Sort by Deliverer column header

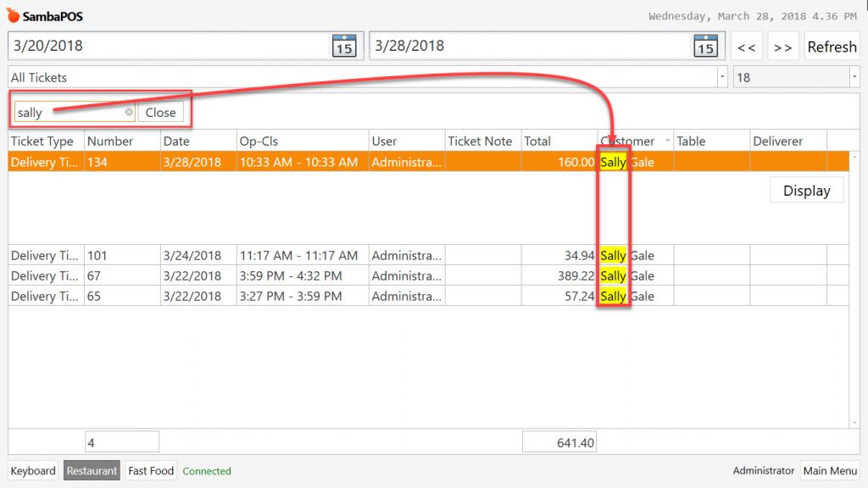click(788, 141)
